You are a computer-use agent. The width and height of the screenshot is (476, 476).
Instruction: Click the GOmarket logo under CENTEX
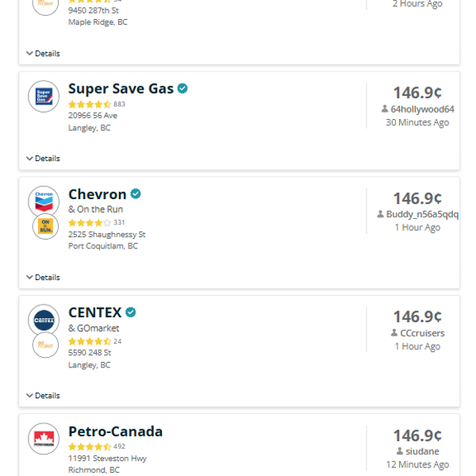[45, 344]
